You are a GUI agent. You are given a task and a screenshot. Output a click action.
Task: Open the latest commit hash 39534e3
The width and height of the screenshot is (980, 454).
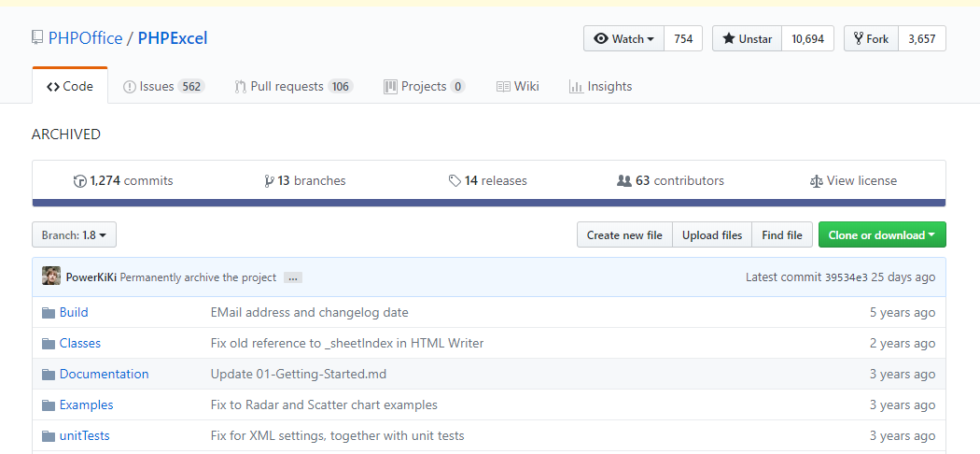pyautogui.click(x=847, y=277)
